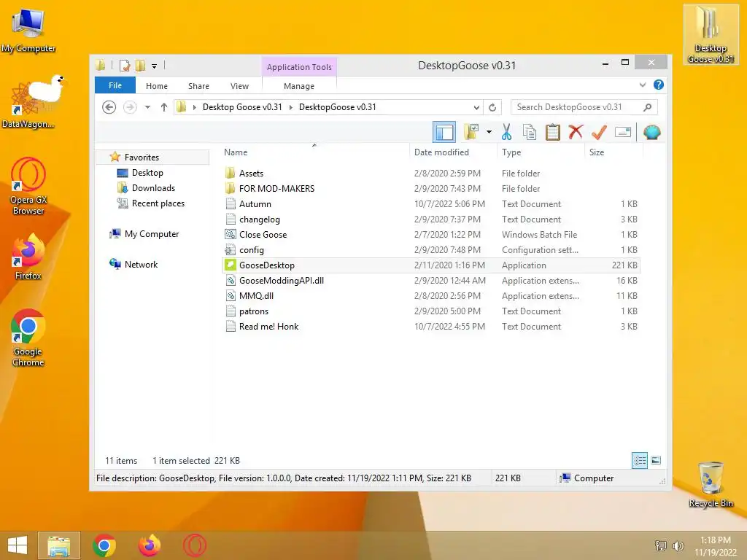
Task: Click the volume speaker tray icon
Action: click(678, 545)
